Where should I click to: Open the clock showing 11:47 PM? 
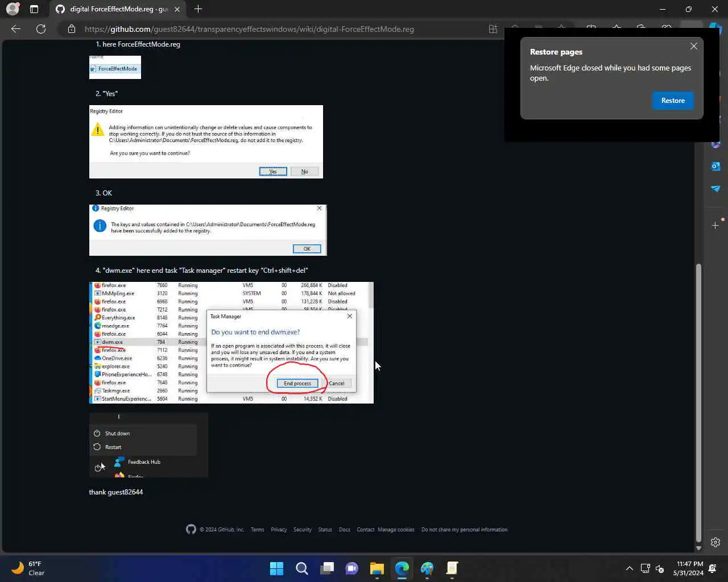pyautogui.click(x=688, y=568)
